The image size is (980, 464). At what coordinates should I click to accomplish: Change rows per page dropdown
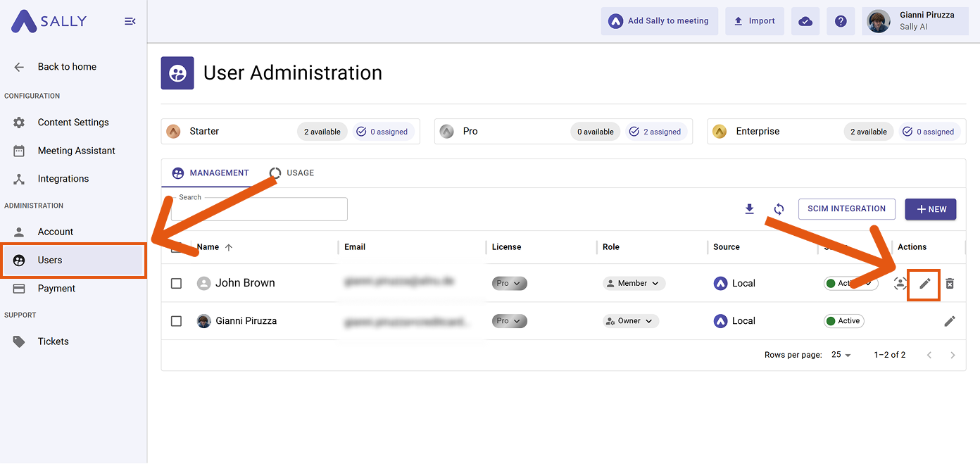click(841, 355)
